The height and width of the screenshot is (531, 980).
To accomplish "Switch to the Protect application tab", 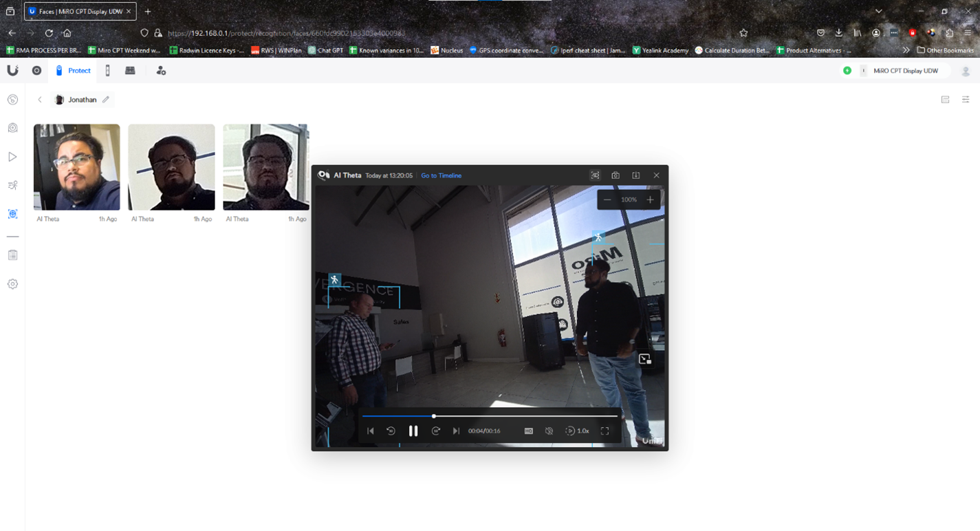I will click(x=73, y=71).
